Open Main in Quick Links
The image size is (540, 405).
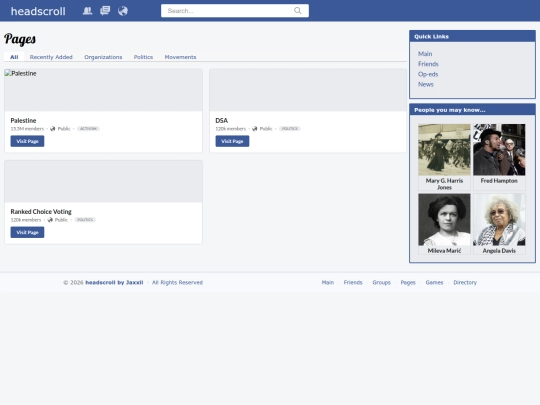[x=425, y=54]
